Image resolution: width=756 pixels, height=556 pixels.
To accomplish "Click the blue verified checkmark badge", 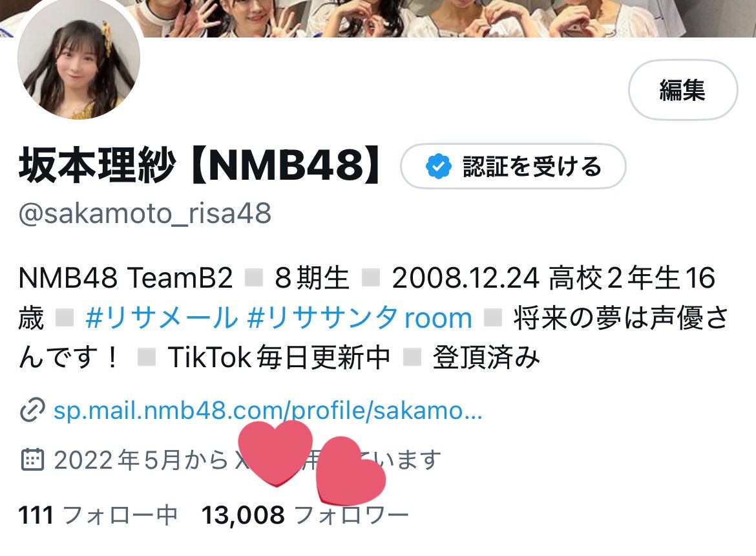I will point(438,166).
